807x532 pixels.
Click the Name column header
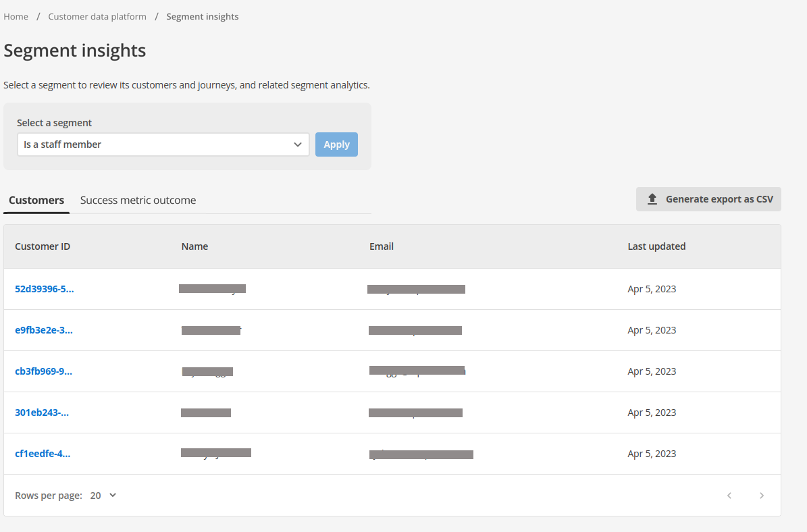click(x=194, y=246)
